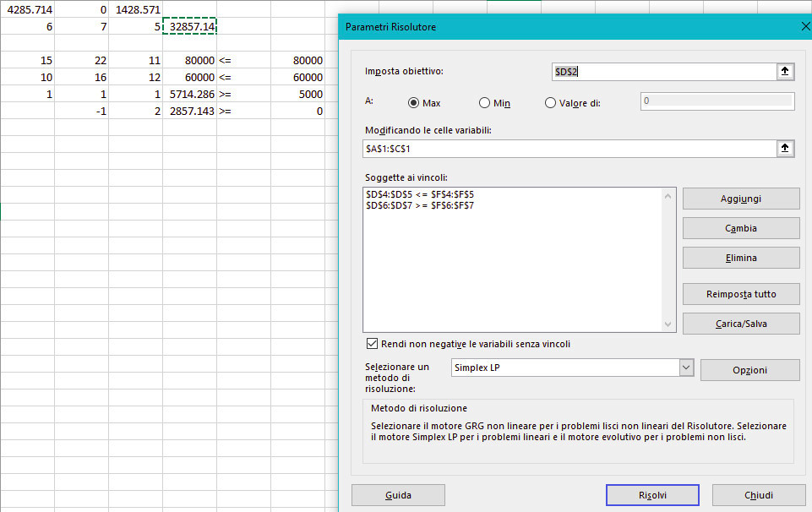Select cell containing 32857.14
This screenshot has height=512, width=812.
[189, 26]
